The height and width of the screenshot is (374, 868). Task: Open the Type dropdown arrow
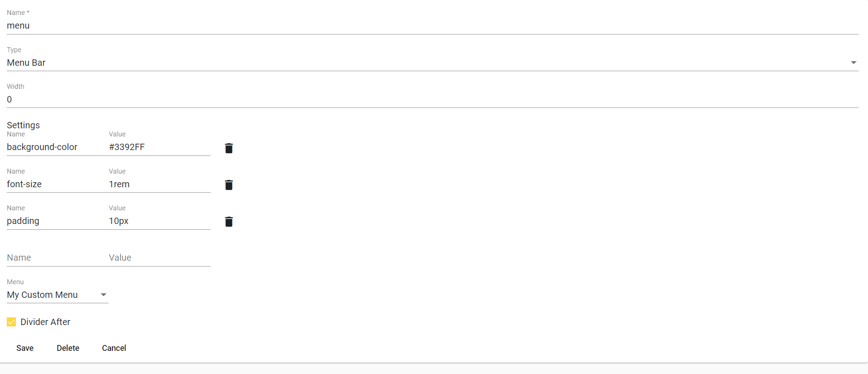pyautogui.click(x=853, y=63)
